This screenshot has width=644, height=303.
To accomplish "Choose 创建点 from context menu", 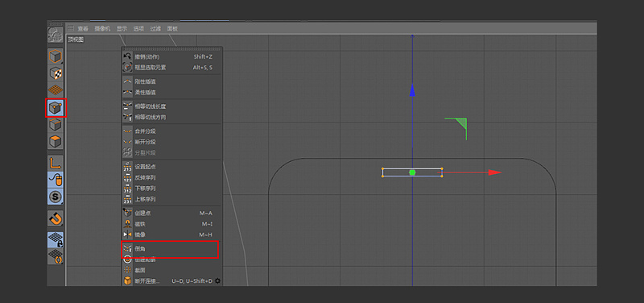I will 172,213.
